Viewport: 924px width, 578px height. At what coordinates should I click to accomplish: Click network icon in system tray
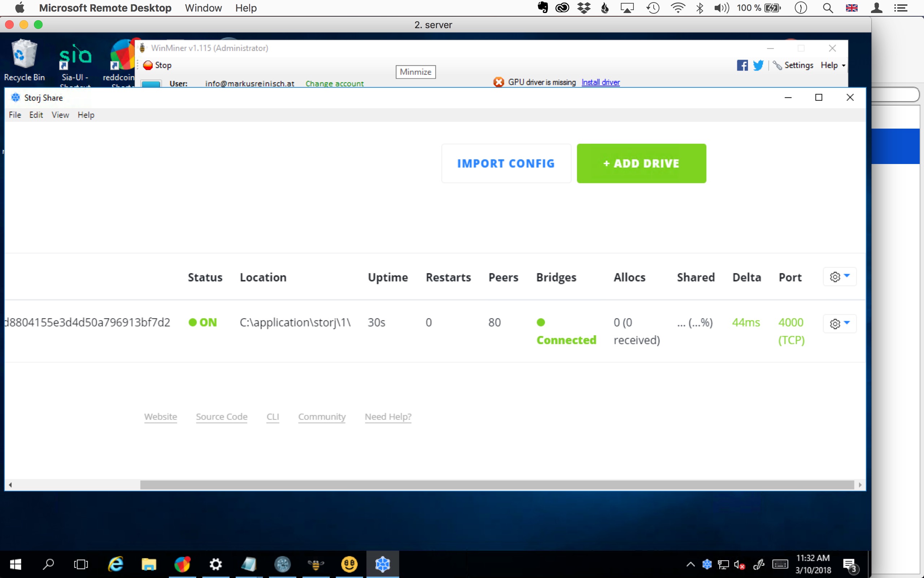coord(723,565)
